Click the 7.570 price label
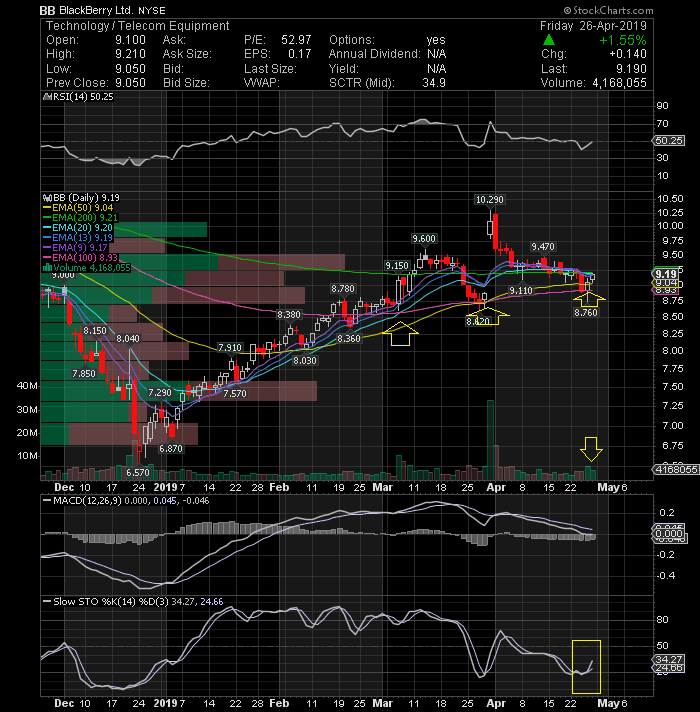The height and width of the screenshot is (712, 700). (235, 393)
